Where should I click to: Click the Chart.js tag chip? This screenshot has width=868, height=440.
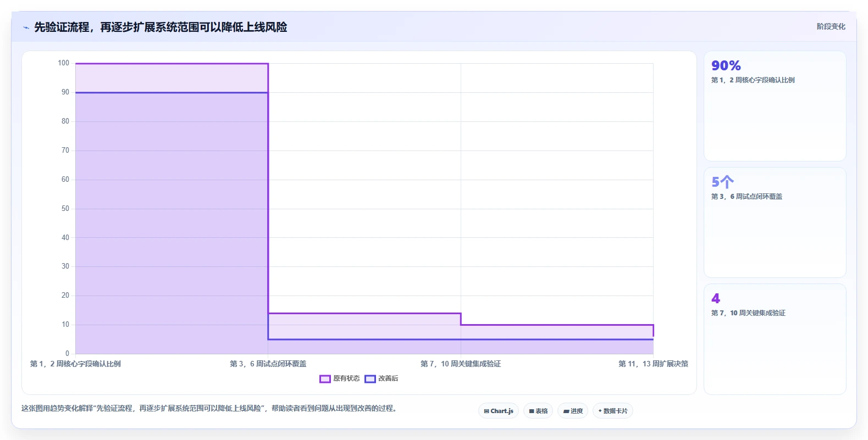(499, 411)
